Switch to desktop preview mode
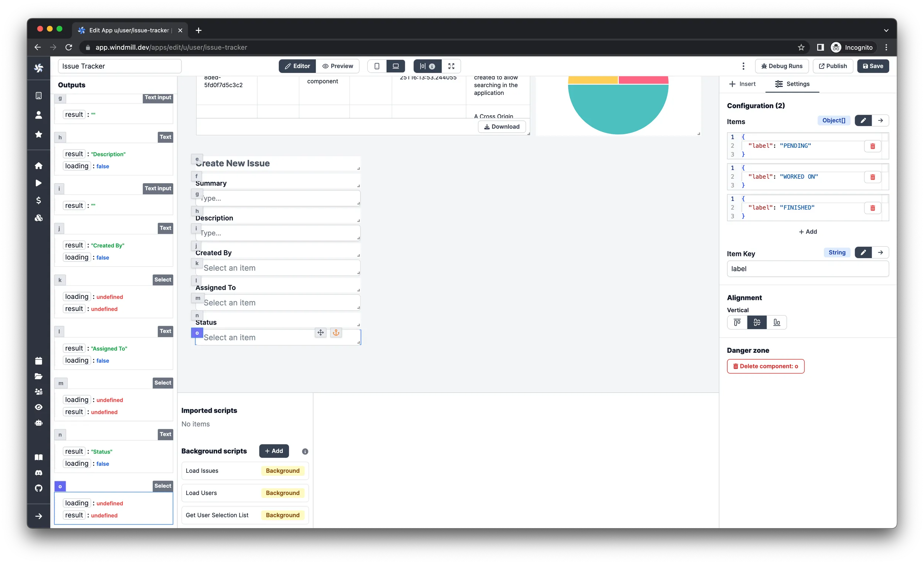The image size is (924, 564). (x=395, y=66)
